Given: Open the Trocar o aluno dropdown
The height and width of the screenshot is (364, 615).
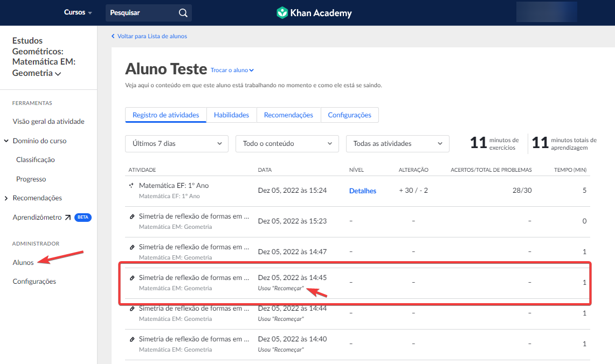Looking at the screenshot, I should tap(232, 70).
